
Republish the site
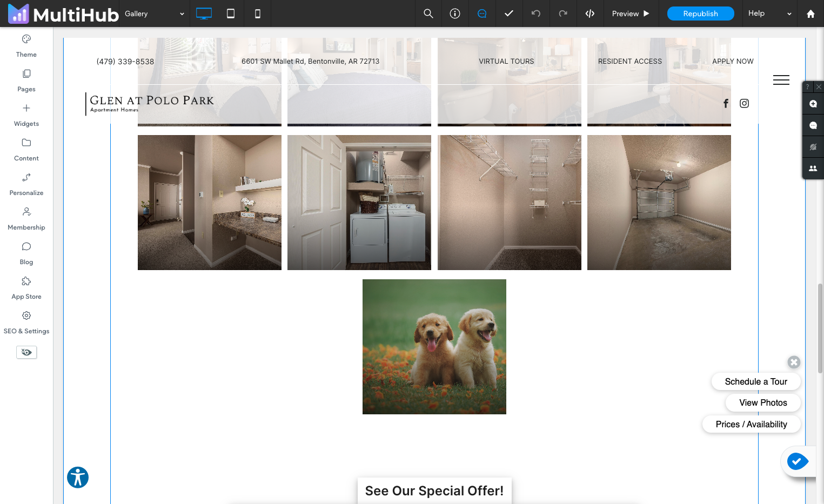(x=701, y=14)
